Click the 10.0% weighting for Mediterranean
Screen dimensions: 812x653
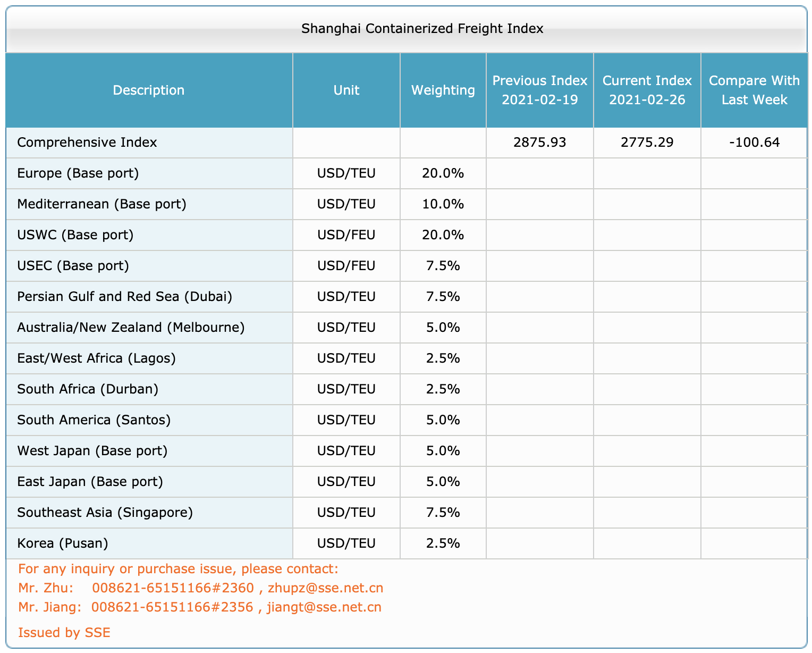pyautogui.click(x=443, y=204)
